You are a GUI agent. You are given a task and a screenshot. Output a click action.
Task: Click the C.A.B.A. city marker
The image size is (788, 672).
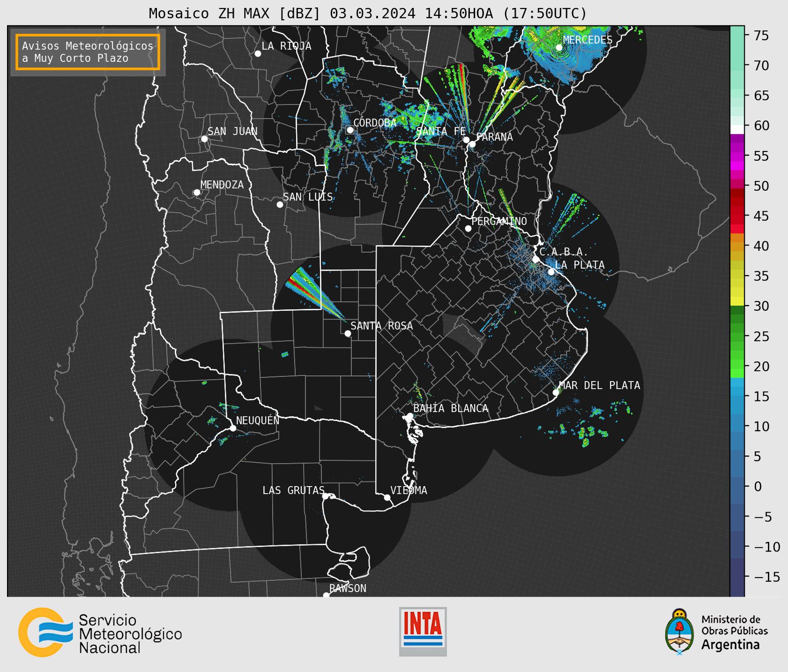(x=536, y=259)
